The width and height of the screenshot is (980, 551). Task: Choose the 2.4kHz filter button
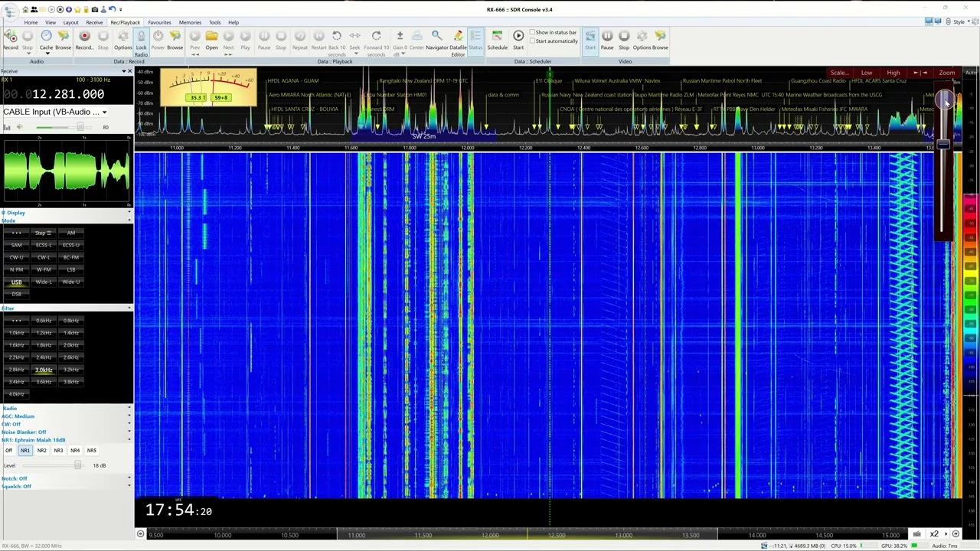44,357
